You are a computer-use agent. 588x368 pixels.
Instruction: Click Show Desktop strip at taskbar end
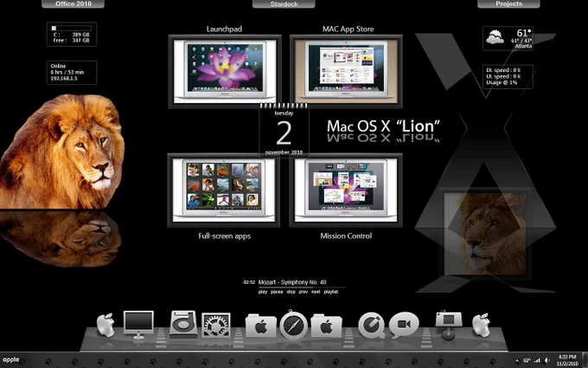[585, 360]
